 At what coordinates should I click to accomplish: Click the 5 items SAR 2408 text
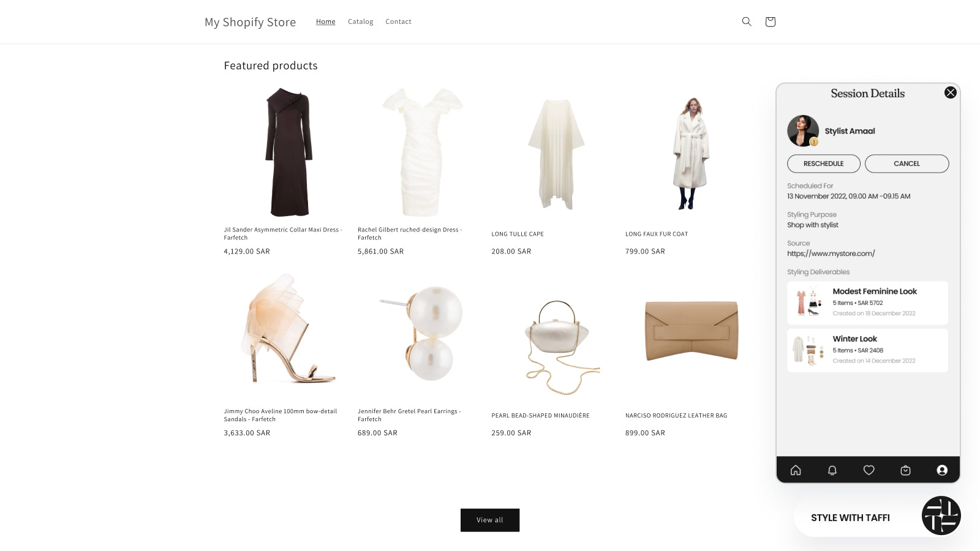858,351
